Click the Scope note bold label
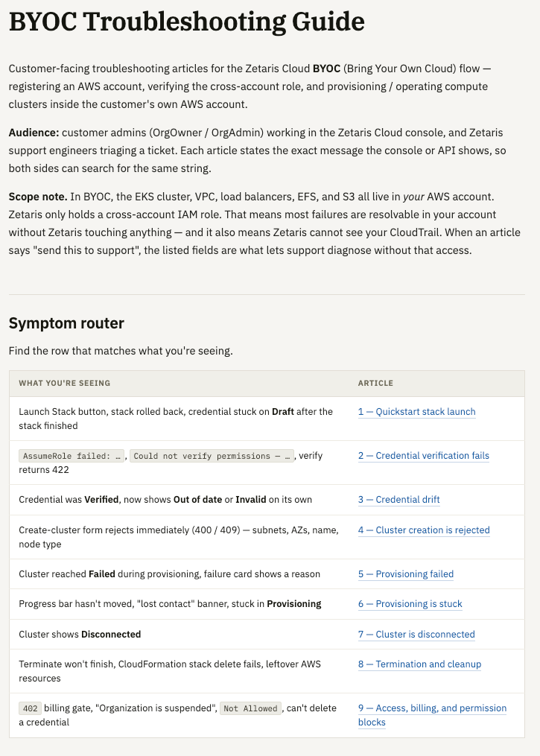 pyautogui.click(x=37, y=197)
